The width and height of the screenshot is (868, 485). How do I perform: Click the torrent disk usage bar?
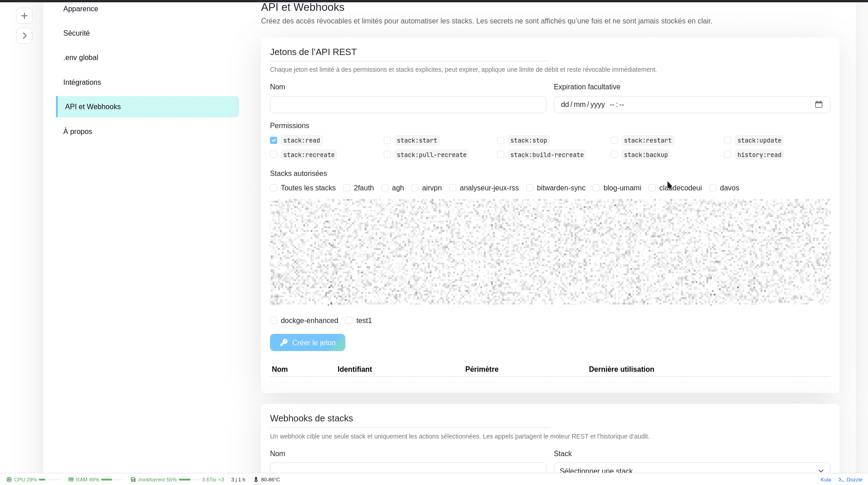pyautogui.click(x=189, y=480)
